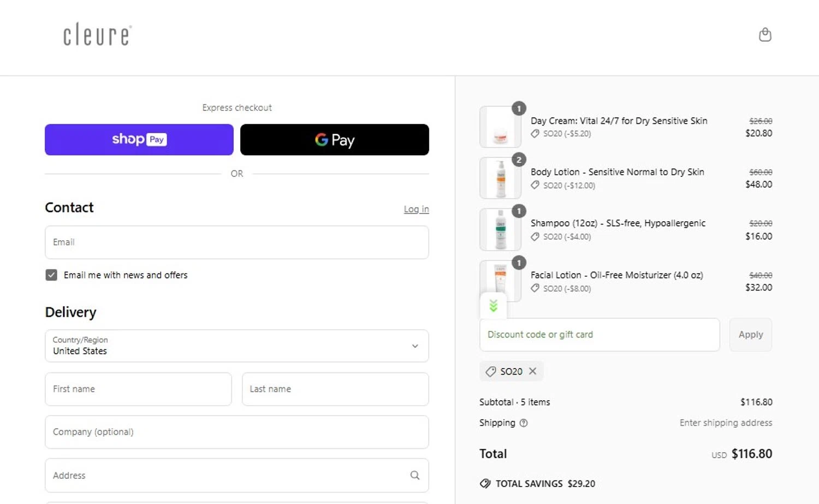The image size is (819, 504).
Task: Focus the Address search field
Action: (237, 476)
